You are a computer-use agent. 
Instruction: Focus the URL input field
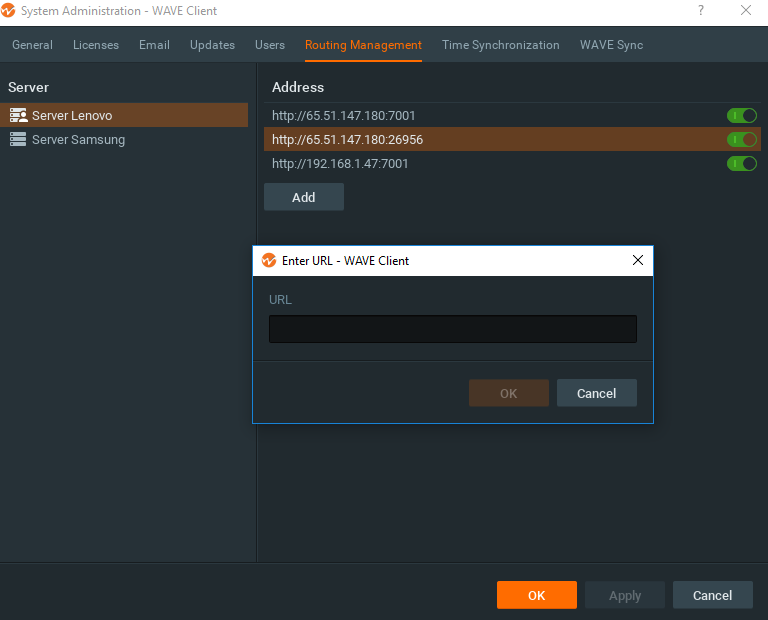[x=453, y=329]
